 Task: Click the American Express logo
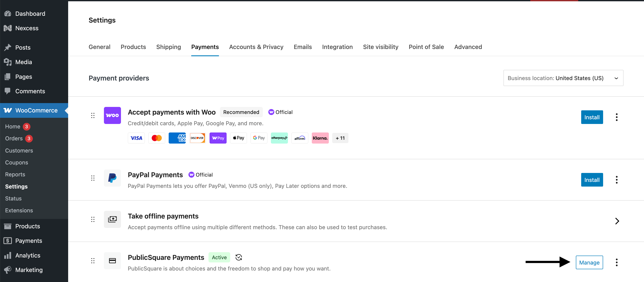[177, 138]
